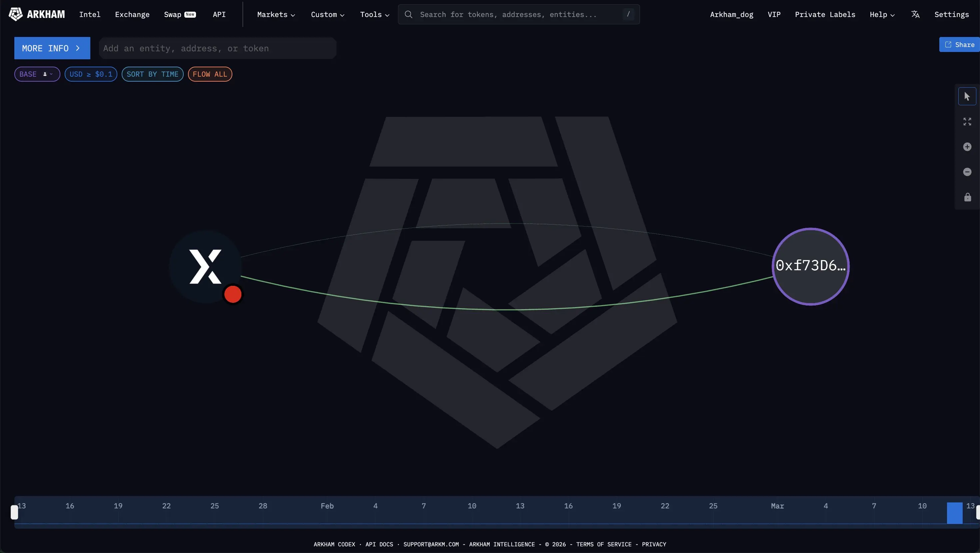Select the 0xf73D6 address node
Viewport: 980px width, 553px height.
click(x=810, y=266)
